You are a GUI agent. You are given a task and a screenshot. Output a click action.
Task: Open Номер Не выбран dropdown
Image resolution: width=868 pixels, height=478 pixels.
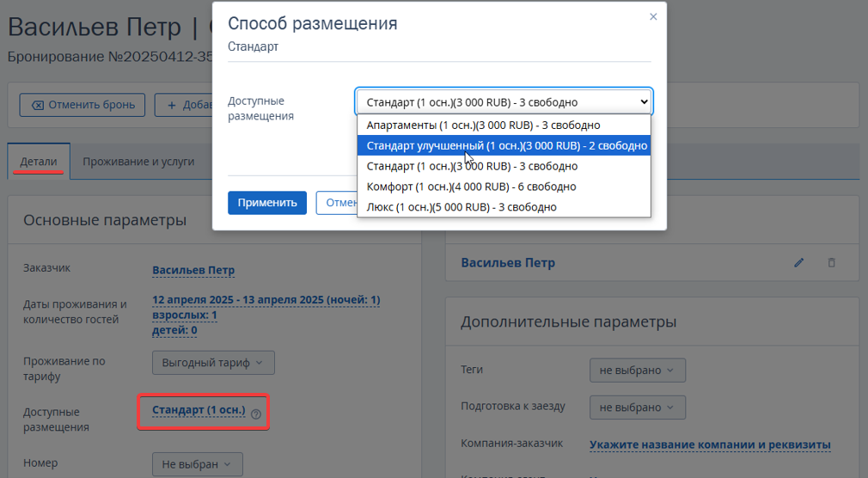tap(197, 464)
